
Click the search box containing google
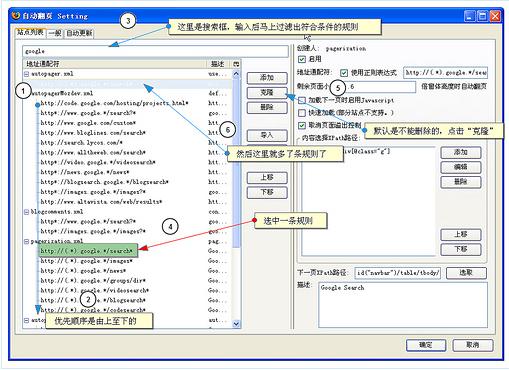155,51
